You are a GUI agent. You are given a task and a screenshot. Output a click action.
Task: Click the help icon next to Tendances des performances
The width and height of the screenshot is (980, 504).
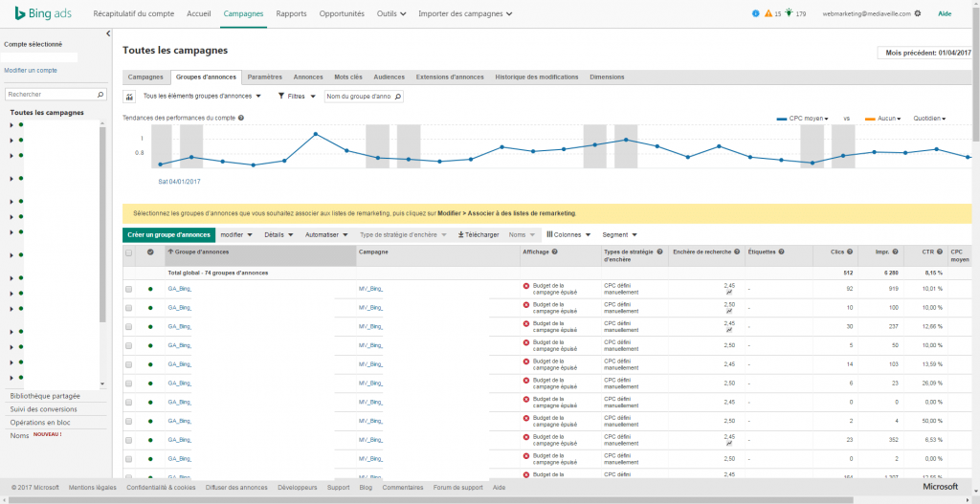(x=241, y=119)
